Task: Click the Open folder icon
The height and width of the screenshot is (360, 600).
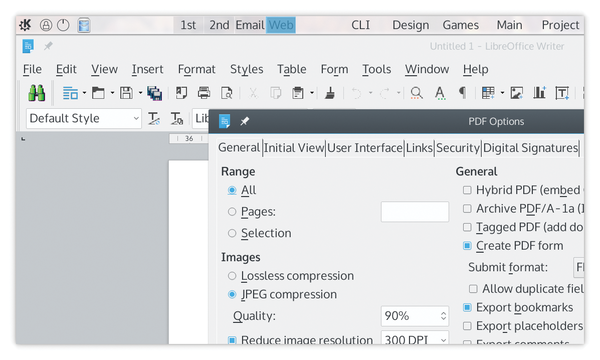Action: point(98,93)
